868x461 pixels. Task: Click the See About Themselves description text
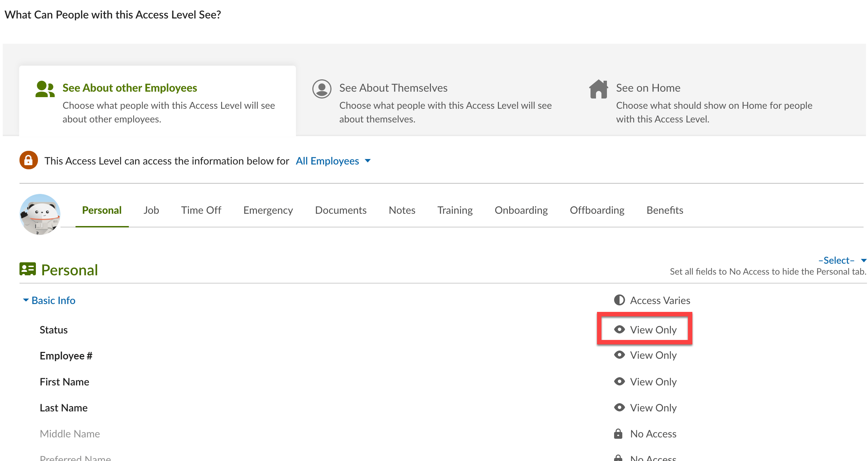point(446,112)
